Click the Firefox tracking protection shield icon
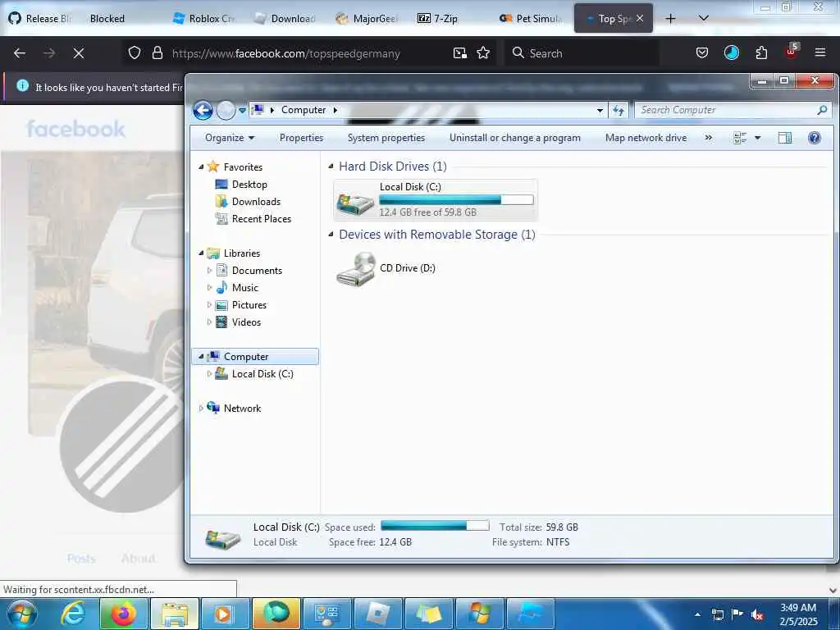Image resolution: width=840 pixels, height=630 pixels. (135, 53)
